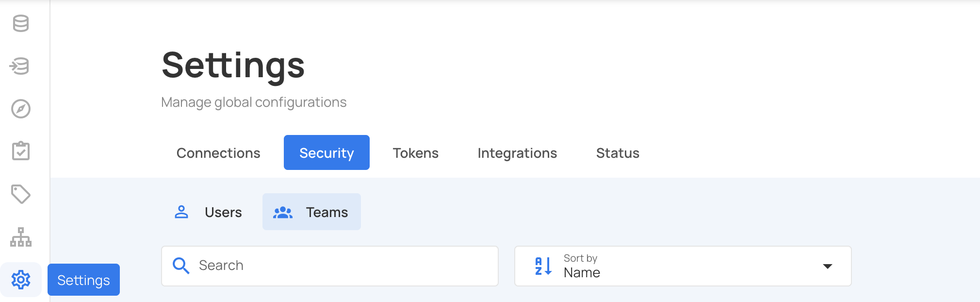This screenshot has height=302, width=980.
Task: View the Status tab
Action: [x=618, y=153]
